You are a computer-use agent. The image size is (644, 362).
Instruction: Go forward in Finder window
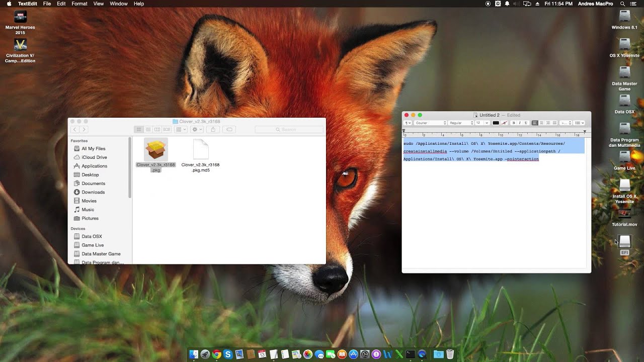coord(84,130)
